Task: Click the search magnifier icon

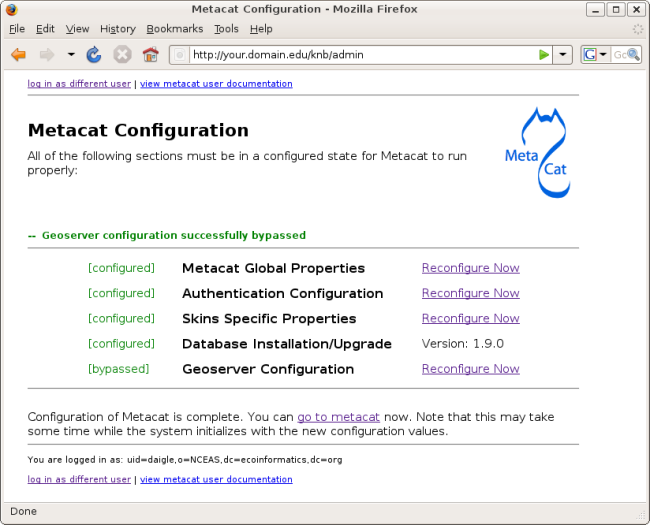Action: pyautogui.click(x=633, y=54)
